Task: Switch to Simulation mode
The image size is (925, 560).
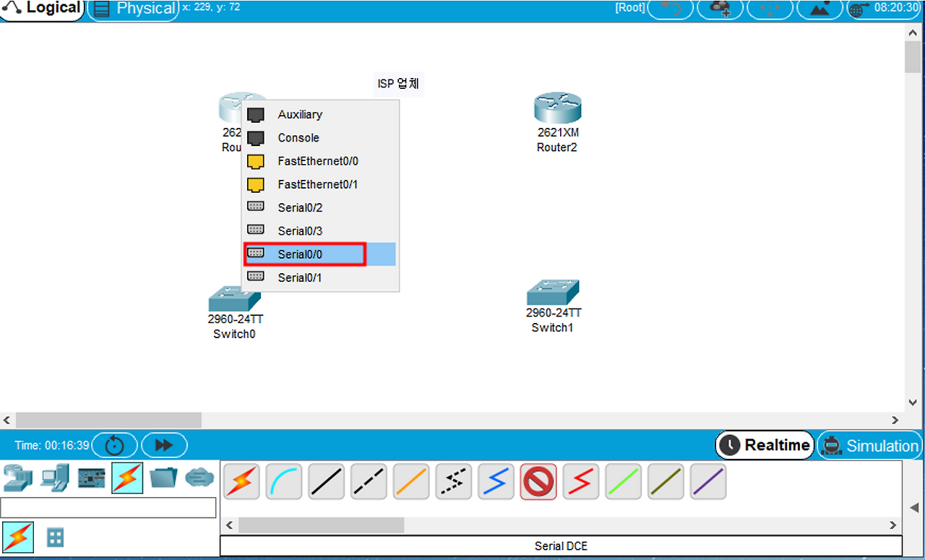Action: click(x=871, y=446)
